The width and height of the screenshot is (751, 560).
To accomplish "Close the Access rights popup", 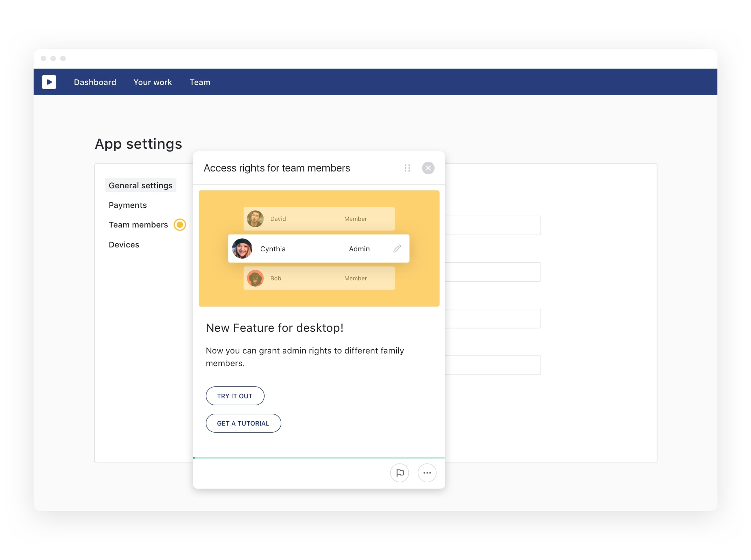I will tap(428, 168).
